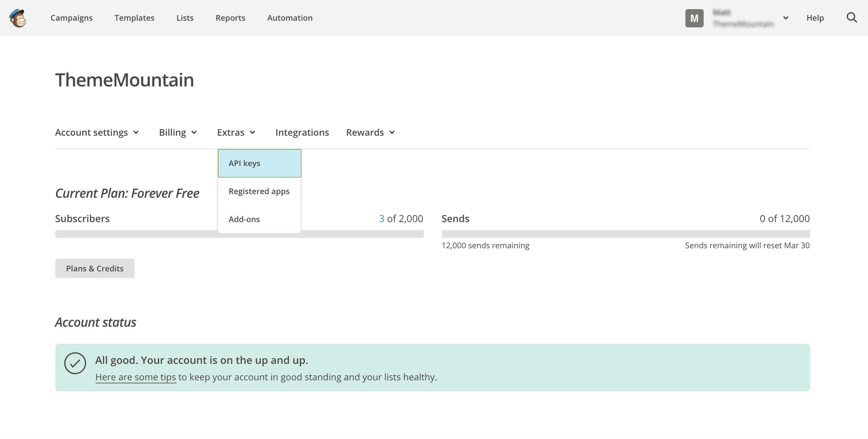The width and height of the screenshot is (868, 439).
Task: Click the 'All good' status message
Action: [x=201, y=360]
